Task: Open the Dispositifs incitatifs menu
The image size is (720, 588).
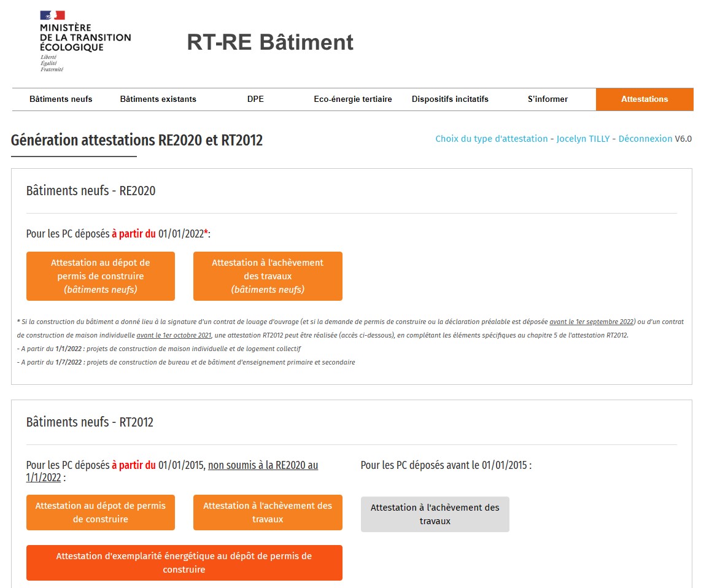Action: pos(450,99)
